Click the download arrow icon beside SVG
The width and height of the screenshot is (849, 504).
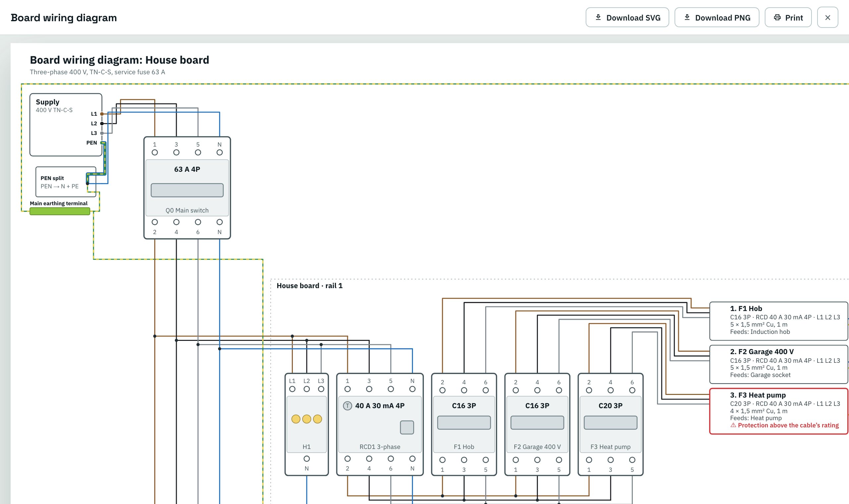click(x=598, y=17)
